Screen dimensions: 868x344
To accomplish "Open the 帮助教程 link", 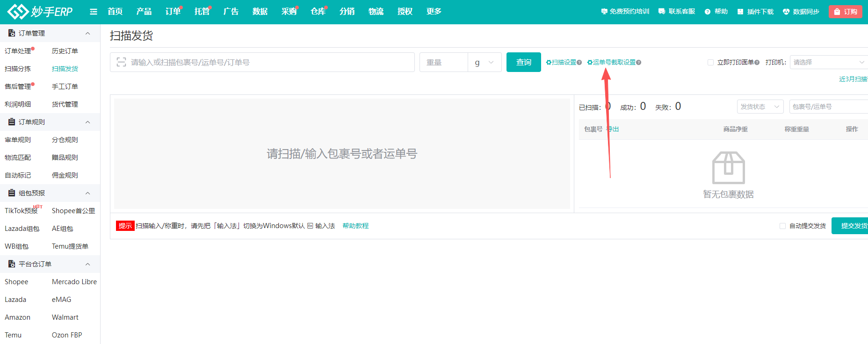I will 355,226.
